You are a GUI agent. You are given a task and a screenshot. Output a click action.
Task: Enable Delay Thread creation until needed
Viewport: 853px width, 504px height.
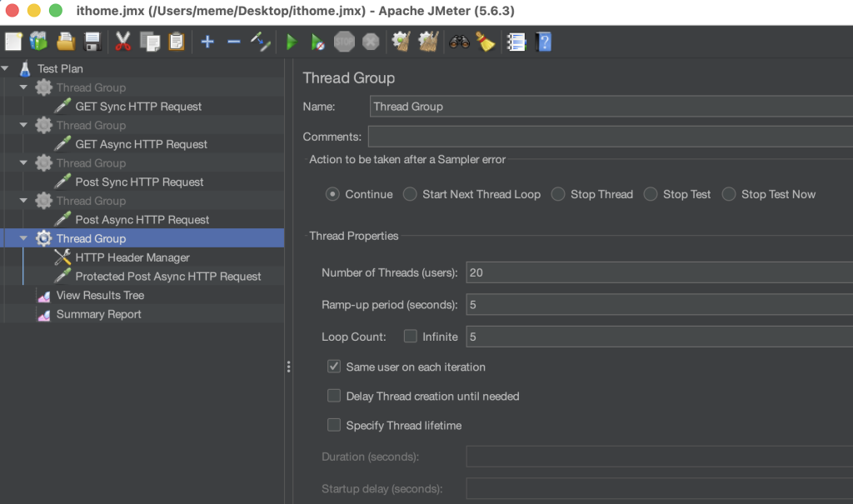tap(334, 396)
